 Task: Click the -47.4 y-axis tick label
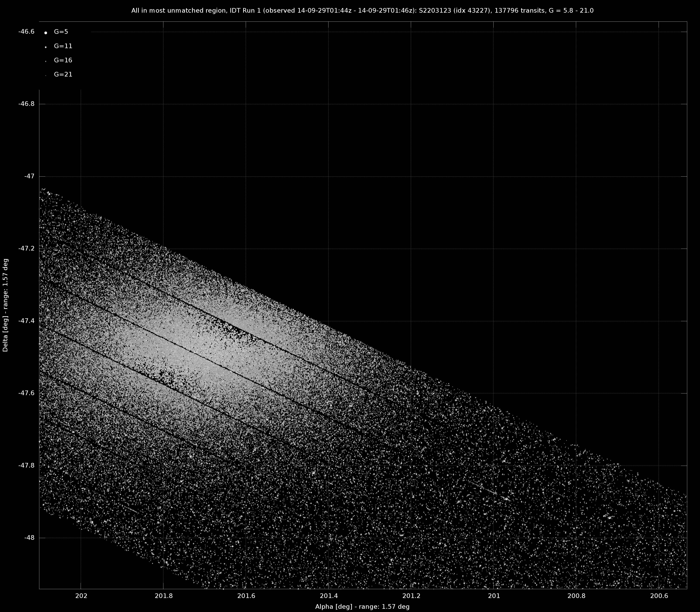[x=26, y=321]
